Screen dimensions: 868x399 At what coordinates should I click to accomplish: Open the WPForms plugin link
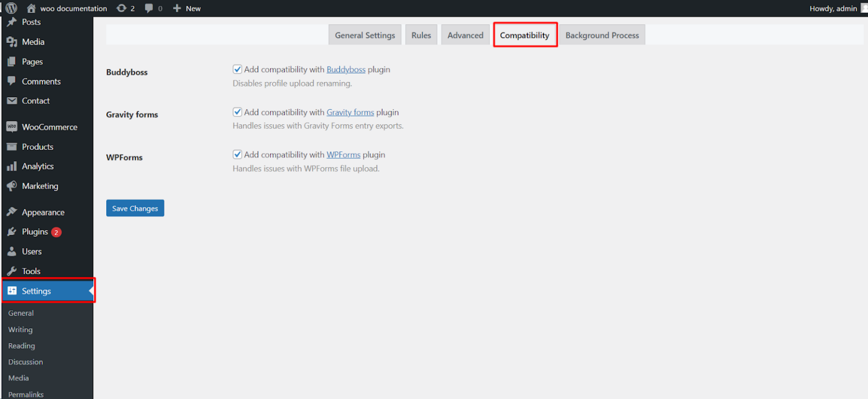pyautogui.click(x=343, y=154)
